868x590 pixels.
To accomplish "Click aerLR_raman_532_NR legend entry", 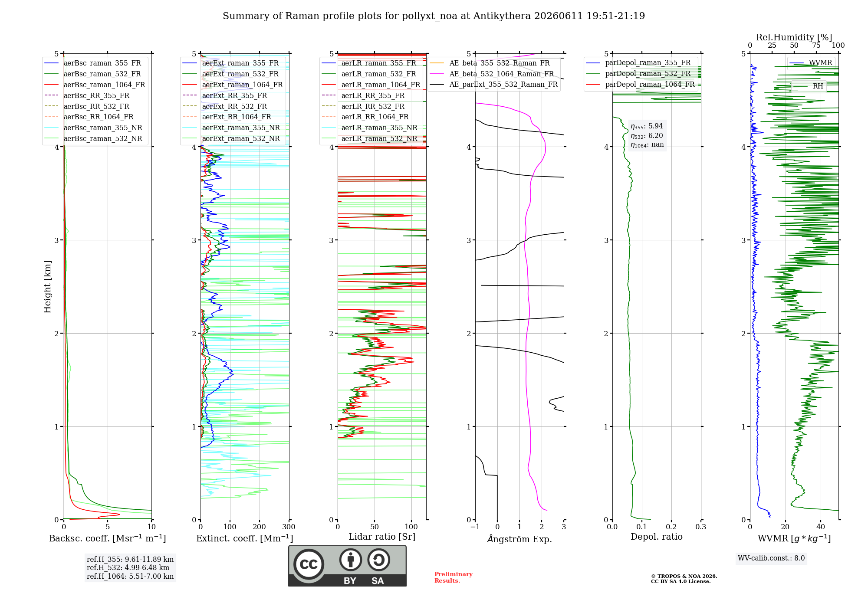I will pyautogui.click(x=370, y=139).
